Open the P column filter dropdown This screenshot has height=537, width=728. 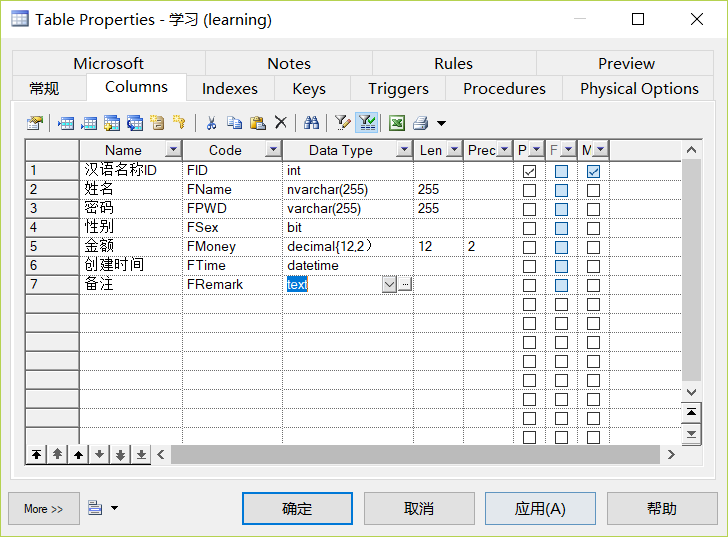[537, 149]
